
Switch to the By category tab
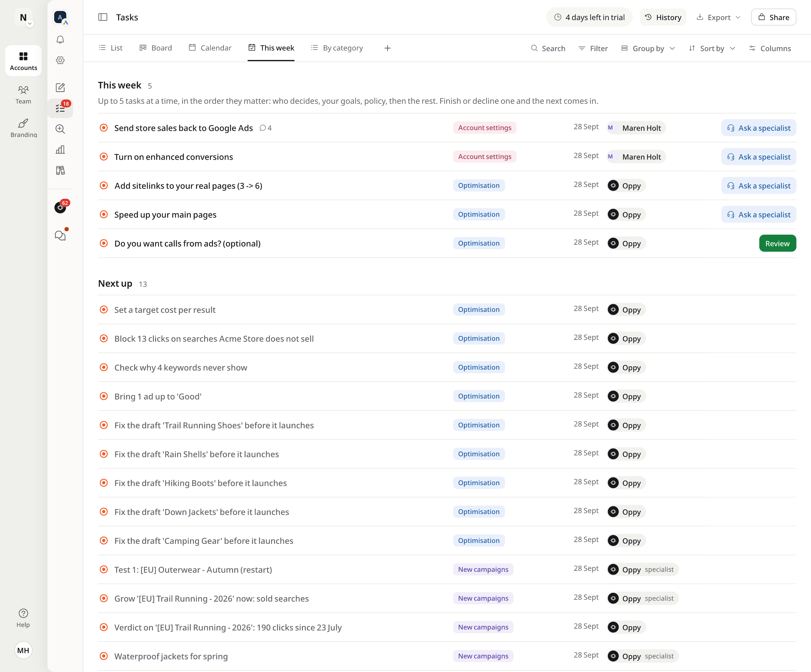point(337,48)
